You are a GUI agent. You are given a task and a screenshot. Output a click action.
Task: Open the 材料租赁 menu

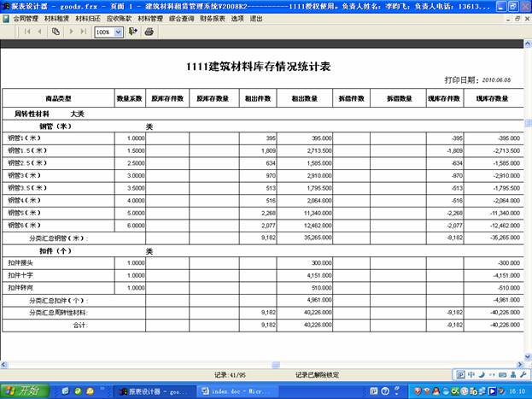tap(56, 17)
